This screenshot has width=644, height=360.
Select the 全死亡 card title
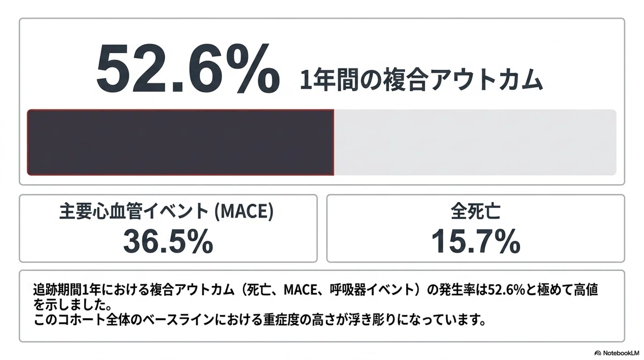tap(475, 212)
